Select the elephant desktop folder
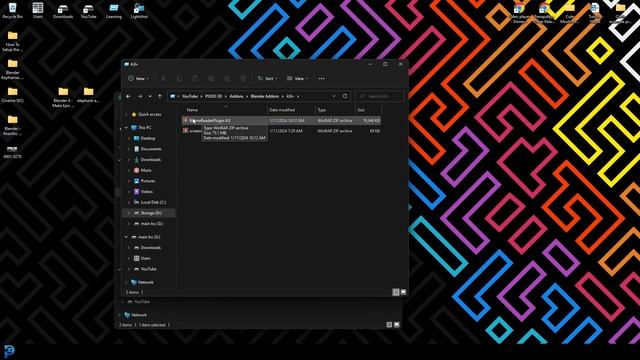Screen dimensions: 640x360 pos(89,95)
